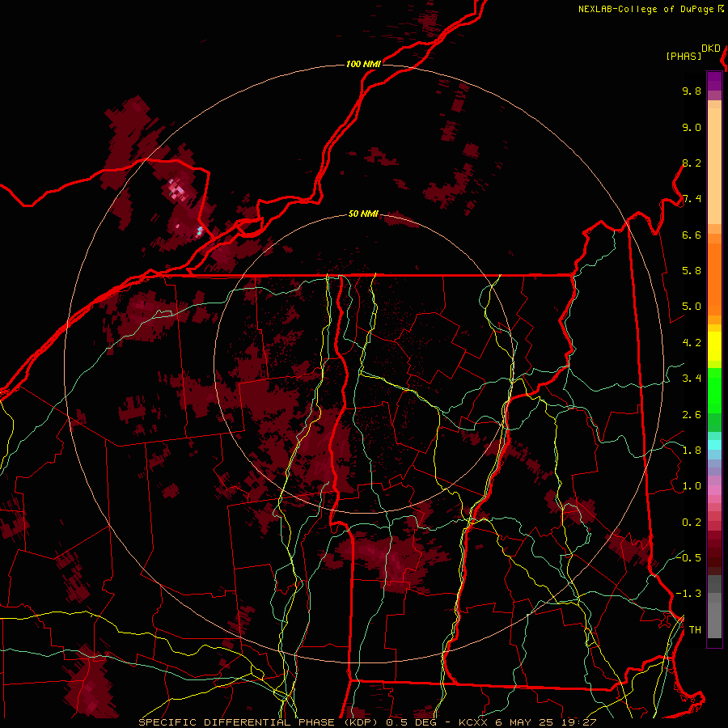The height and width of the screenshot is (728, 728).
Task: Click the DKD legend unit label
Action: pyautogui.click(x=711, y=48)
